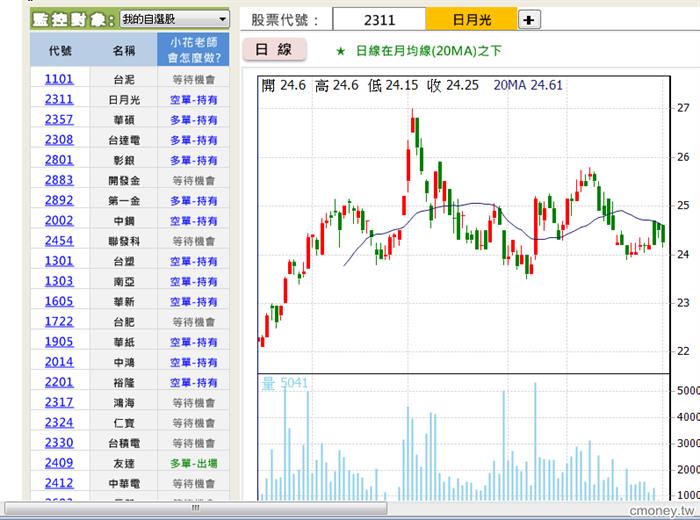Open stock code link 2308

click(x=59, y=139)
